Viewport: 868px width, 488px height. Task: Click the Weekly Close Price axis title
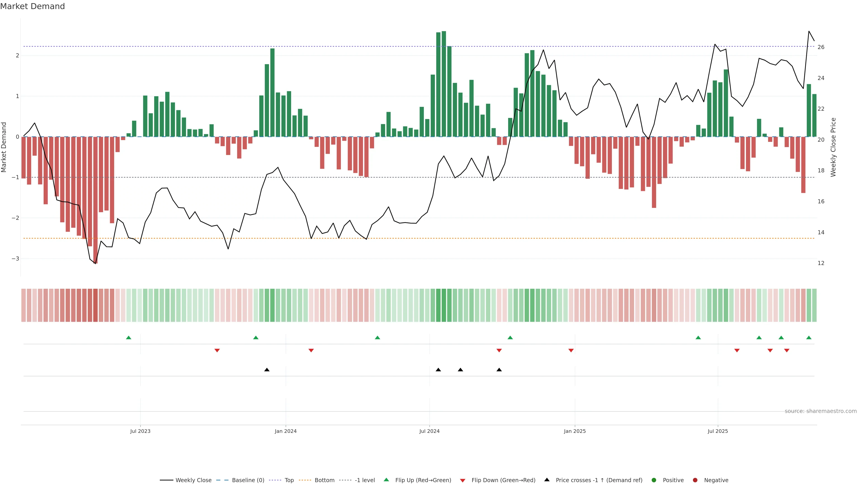point(833,147)
